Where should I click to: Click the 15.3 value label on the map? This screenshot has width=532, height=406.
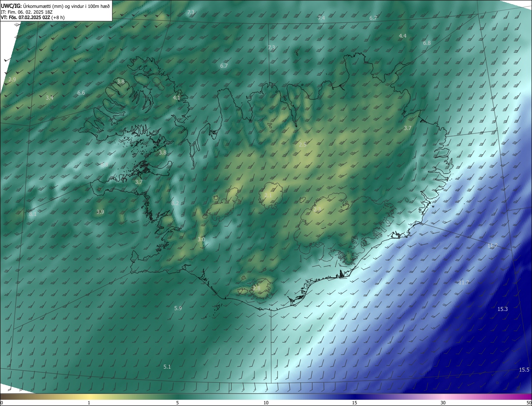coord(502,309)
